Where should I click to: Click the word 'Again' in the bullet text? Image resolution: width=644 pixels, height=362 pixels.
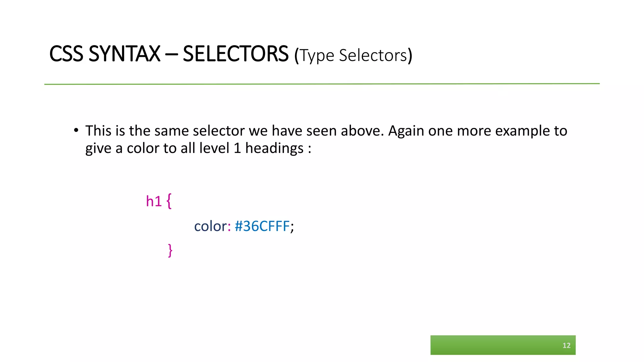pyautogui.click(x=406, y=131)
